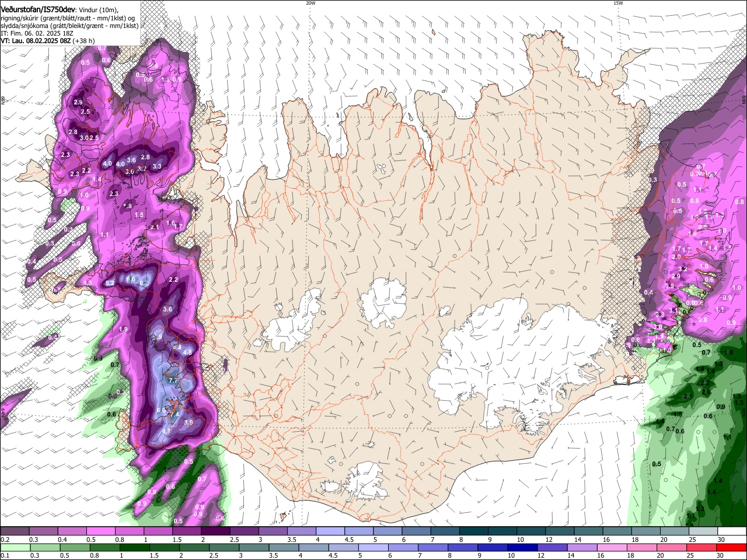This screenshot has width=747, height=560.
Task: Click the deep blue 10 swatch, lower legend row
Action: pyautogui.click(x=522, y=547)
